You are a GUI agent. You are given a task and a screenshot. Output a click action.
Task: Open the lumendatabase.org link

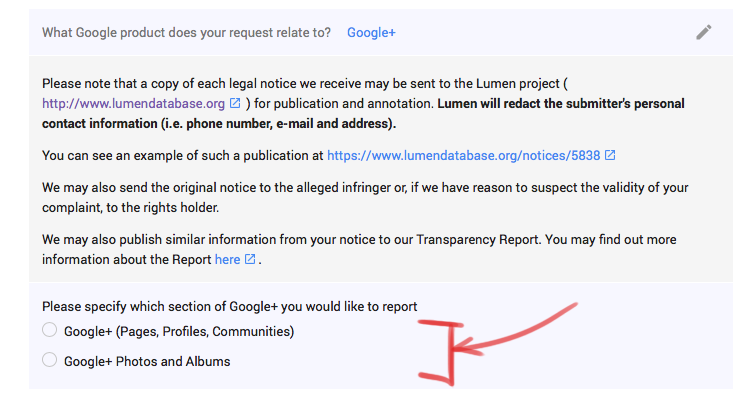[x=133, y=104]
